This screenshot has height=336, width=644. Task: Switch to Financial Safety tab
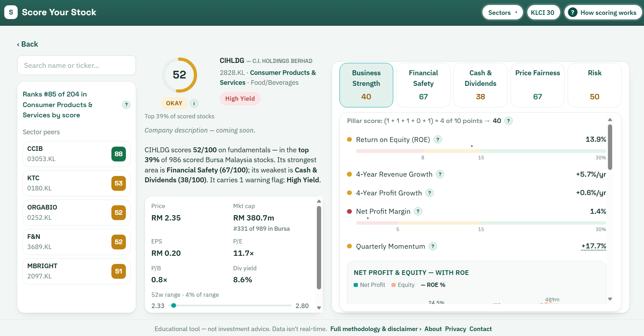423,85
